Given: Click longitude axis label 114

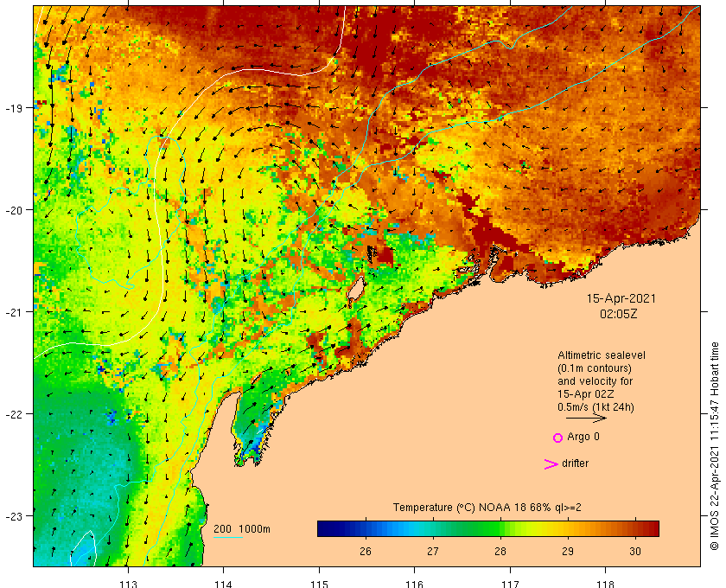Looking at the screenshot, I should pos(223,584).
